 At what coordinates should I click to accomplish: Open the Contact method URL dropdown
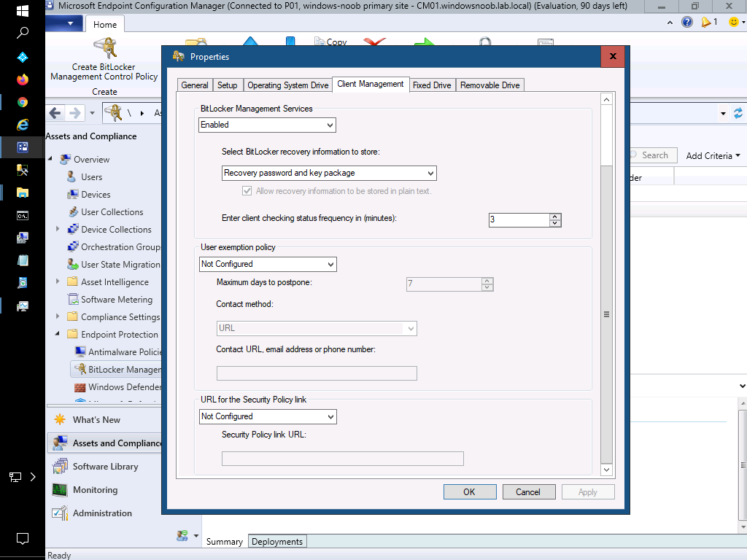point(317,328)
